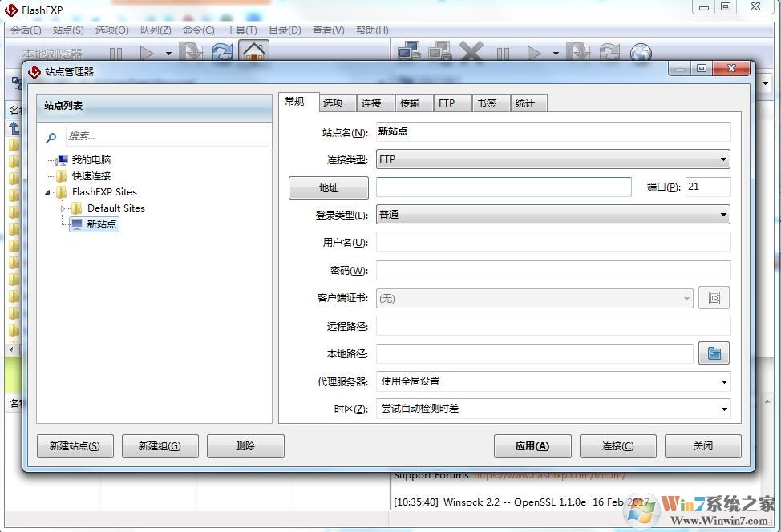Click the home icon in the local toolbar
This screenshot has width=781, height=532.
254,53
